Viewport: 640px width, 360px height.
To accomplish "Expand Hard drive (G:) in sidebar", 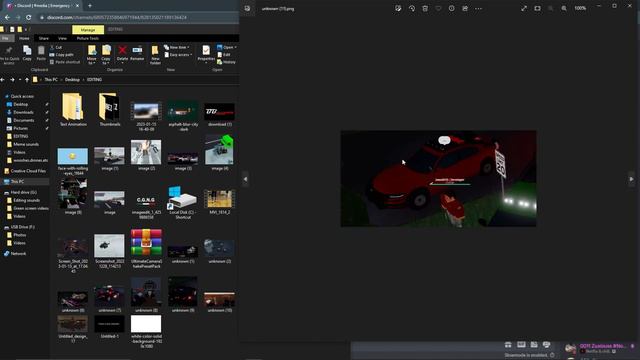I will 23,192.
